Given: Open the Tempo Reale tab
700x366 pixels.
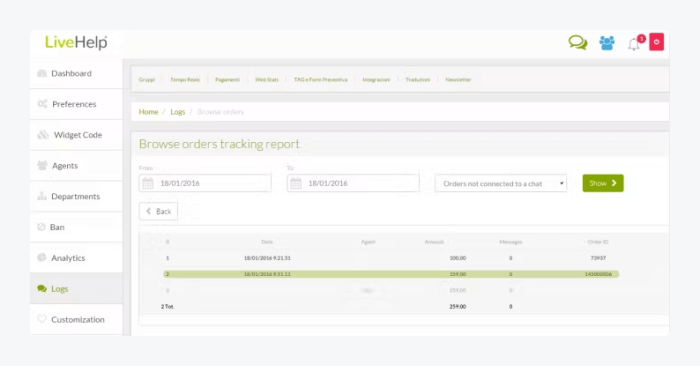Looking at the screenshot, I should click(x=185, y=79).
